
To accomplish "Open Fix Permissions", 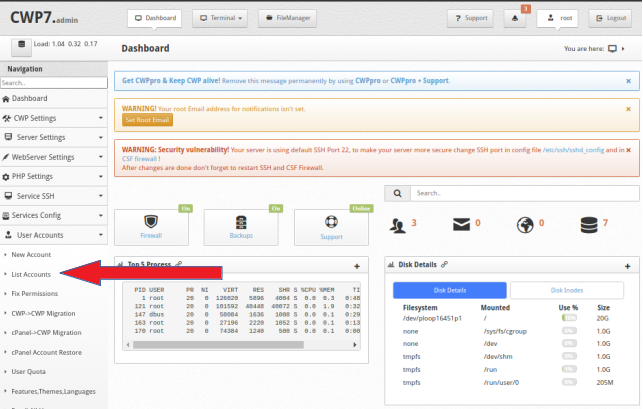I will 34,294.
